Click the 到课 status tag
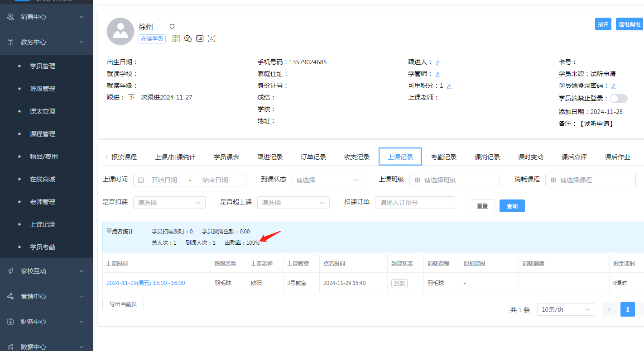 click(399, 283)
